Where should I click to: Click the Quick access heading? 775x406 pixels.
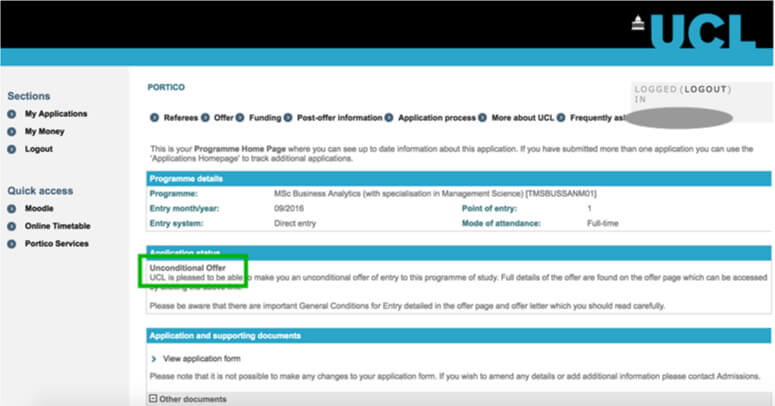40,190
